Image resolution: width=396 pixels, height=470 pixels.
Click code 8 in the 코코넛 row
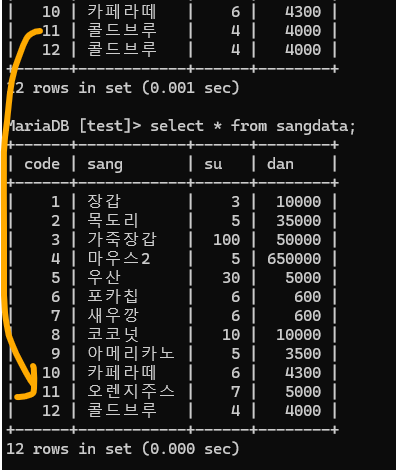point(56,335)
